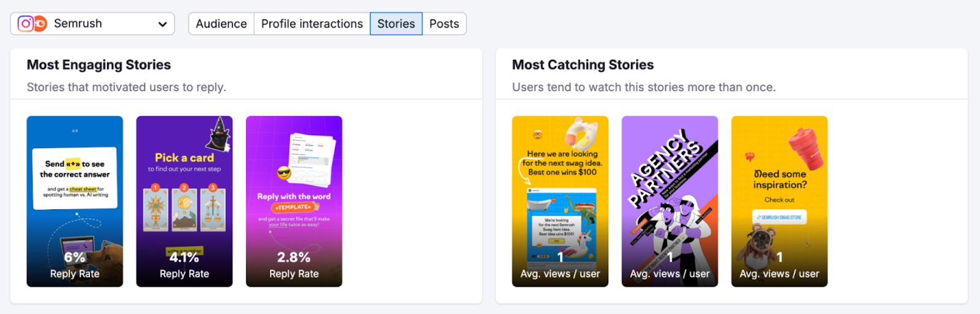Open the Semrush profile selector

[92, 24]
